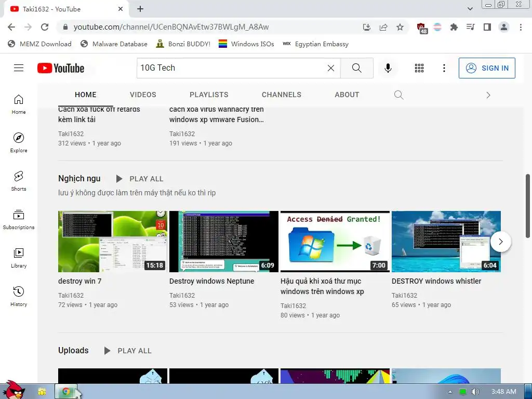Viewport: 532px width, 399px height.
Task: Open the DESTROY windows whistler thumbnail
Action: [x=446, y=242]
